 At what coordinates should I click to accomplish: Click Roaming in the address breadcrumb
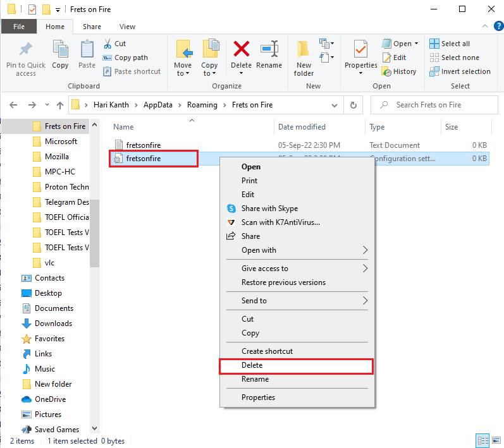[x=202, y=105]
